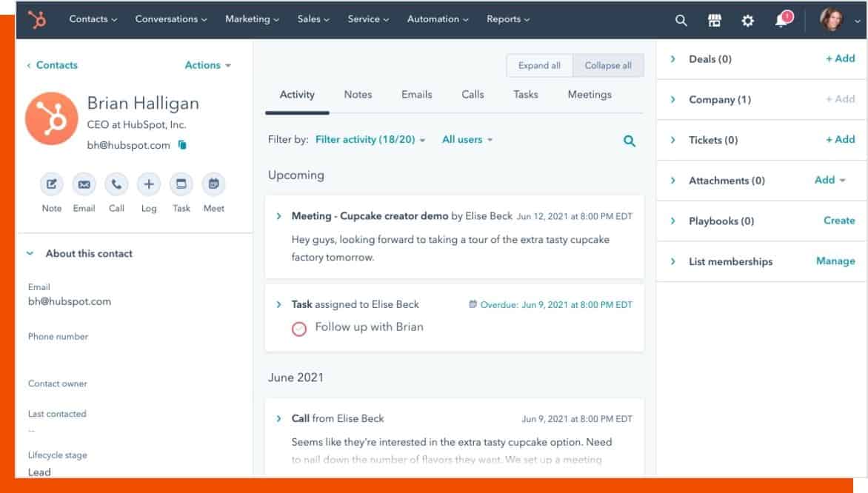Switch to the Notes tab
Screen dimensions: 868x493
(x=358, y=95)
